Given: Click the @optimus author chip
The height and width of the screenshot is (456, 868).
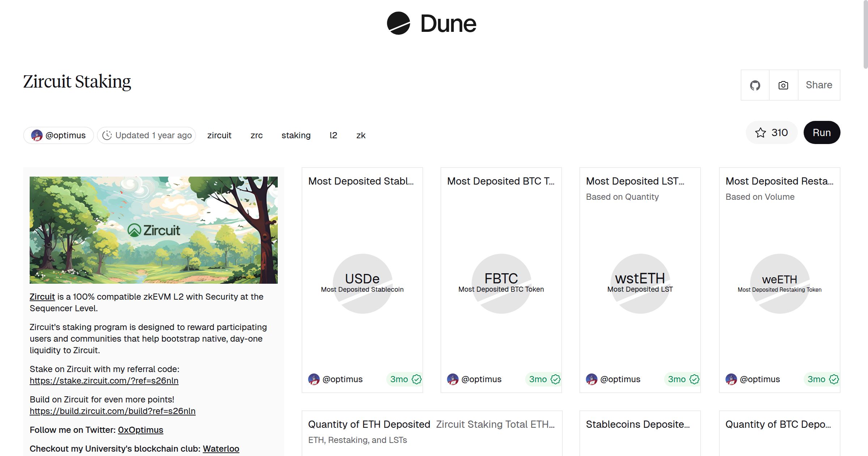Looking at the screenshot, I should click(59, 135).
